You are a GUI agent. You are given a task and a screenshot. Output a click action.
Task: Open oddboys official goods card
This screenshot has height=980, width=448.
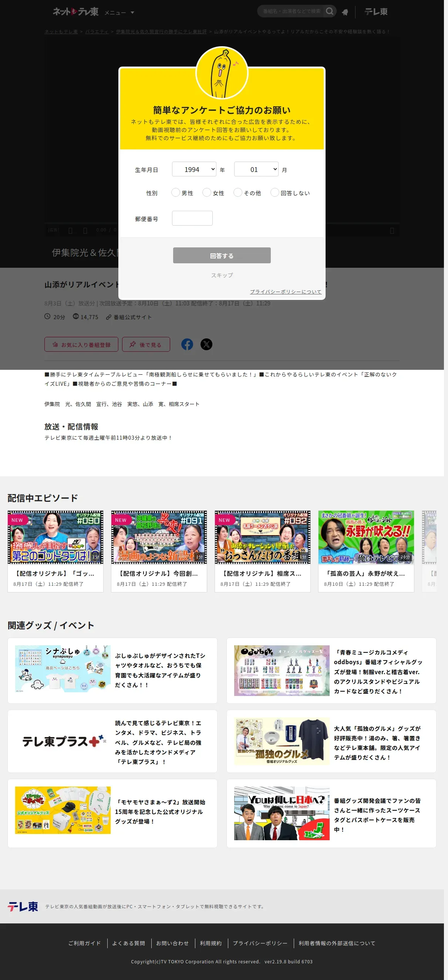point(331,671)
